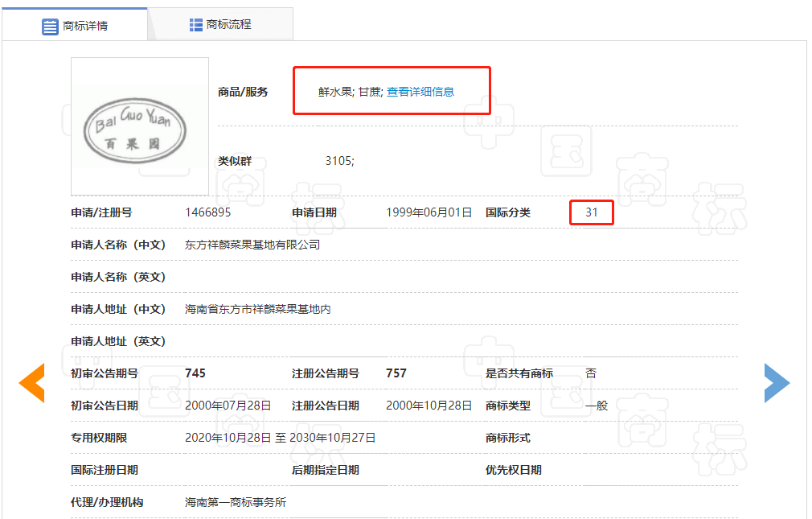The height and width of the screenshot is (519, 812).
Task: Click applicant address 海南省东方市祥麟菜果基地内
Action: tap(257, 309)
